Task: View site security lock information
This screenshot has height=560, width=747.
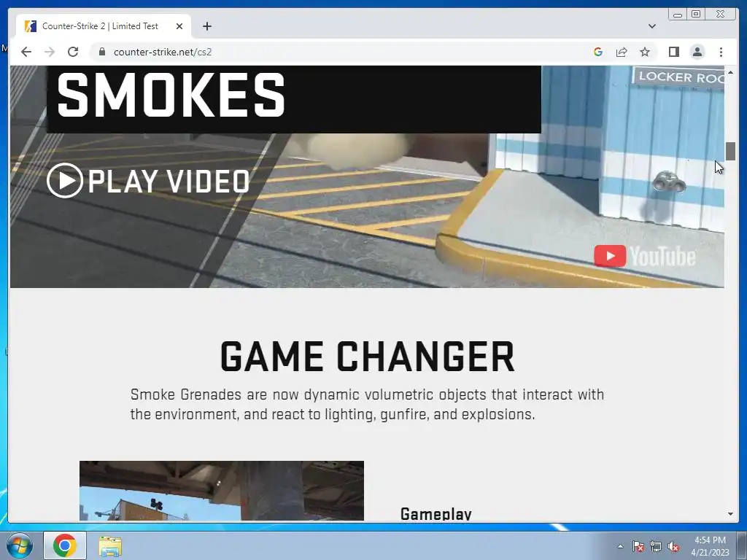Action: pyautogui.click(x=101, y=52)
